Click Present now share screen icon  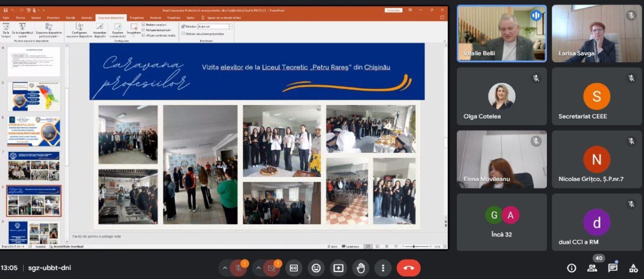click(338, 268)
